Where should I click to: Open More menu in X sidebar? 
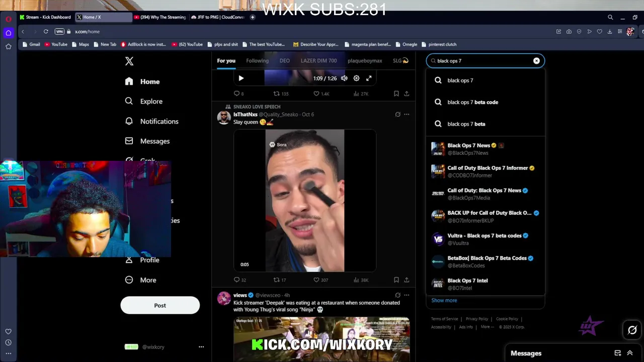pyautogui.click(x=141, y=280)
